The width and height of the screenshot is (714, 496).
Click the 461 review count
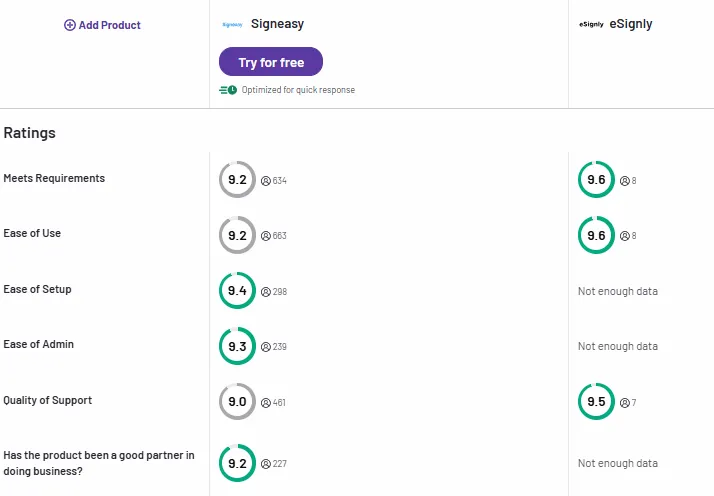tap(279, 403)
